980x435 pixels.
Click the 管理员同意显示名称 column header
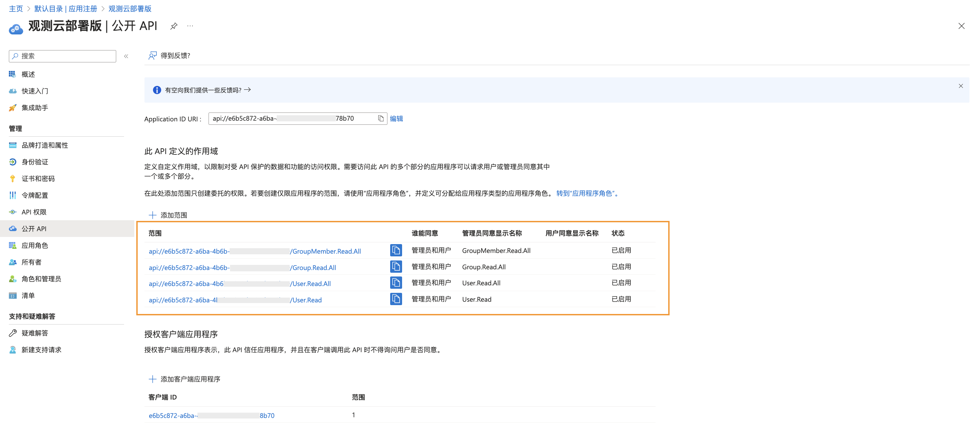[x=491, y=233]
